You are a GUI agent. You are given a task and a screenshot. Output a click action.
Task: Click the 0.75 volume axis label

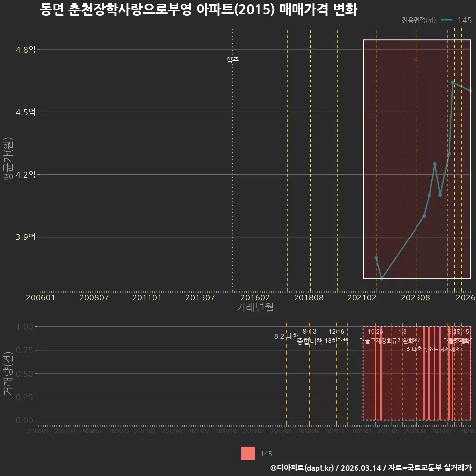pyautogui.click(x=25, y=351)
